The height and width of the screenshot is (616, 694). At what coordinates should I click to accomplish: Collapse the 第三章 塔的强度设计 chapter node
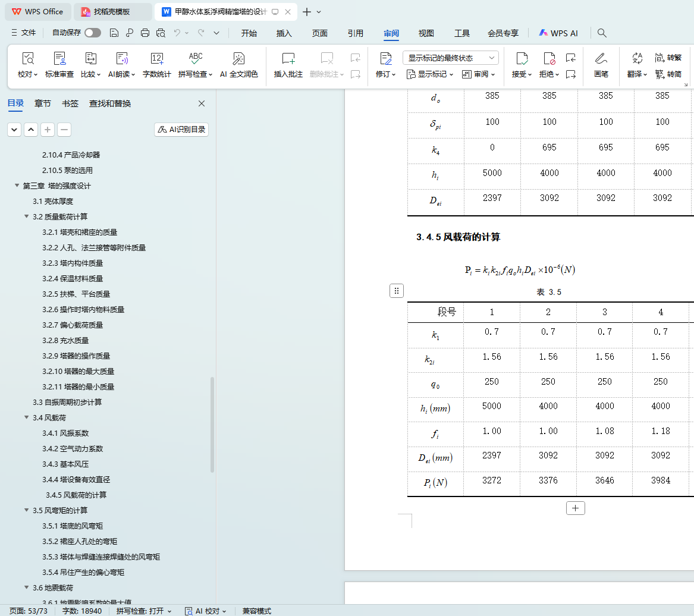pos(17,186)
